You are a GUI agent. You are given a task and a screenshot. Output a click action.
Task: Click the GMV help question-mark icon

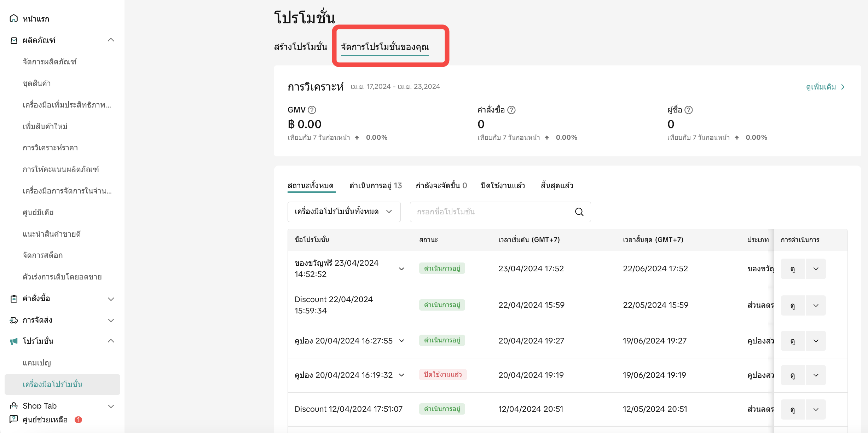pyautogui.click(x=312, y=110)
